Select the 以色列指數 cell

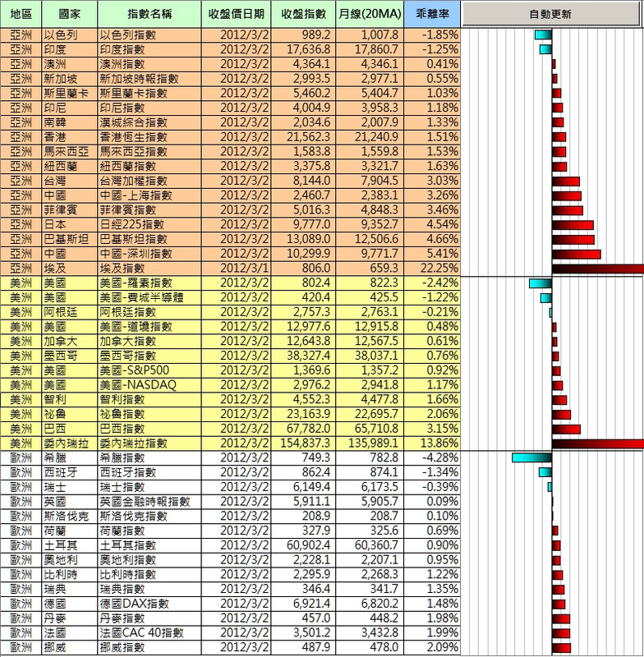(149, 34)
